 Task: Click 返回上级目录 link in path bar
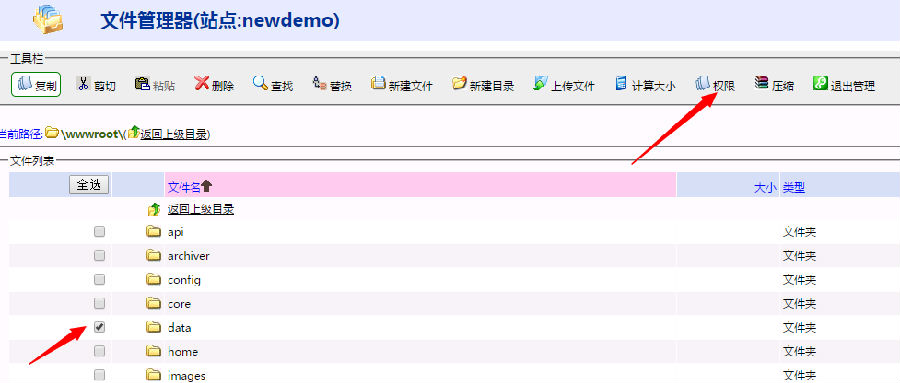(174, 134)
